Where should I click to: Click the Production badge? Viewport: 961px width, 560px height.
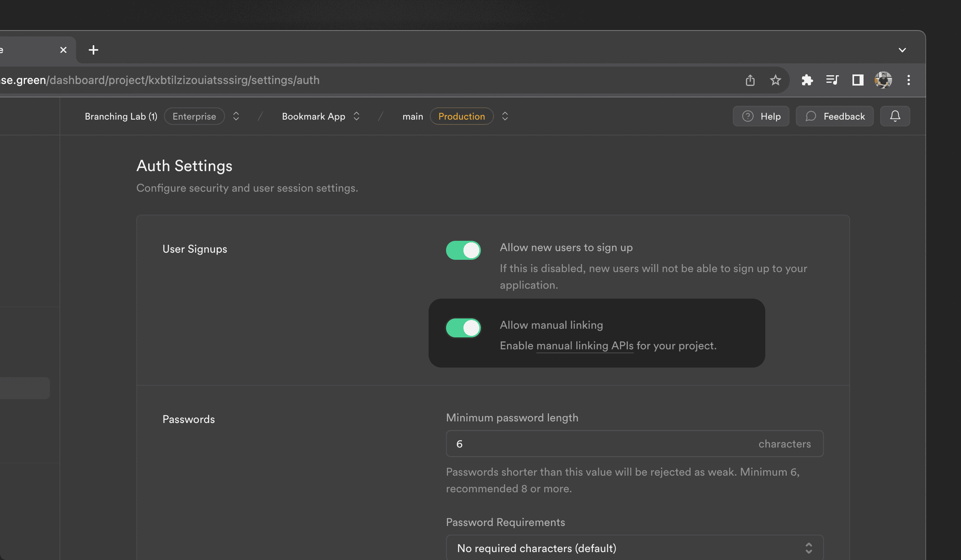[461, 116]
